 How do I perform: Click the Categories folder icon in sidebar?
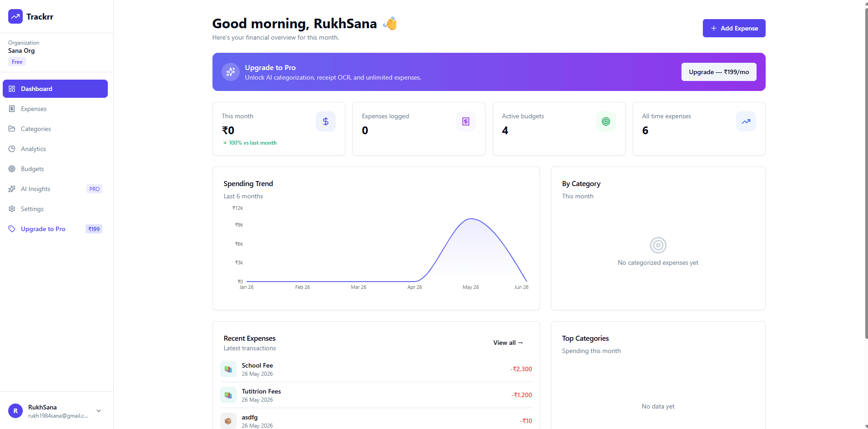coord(12,129)
